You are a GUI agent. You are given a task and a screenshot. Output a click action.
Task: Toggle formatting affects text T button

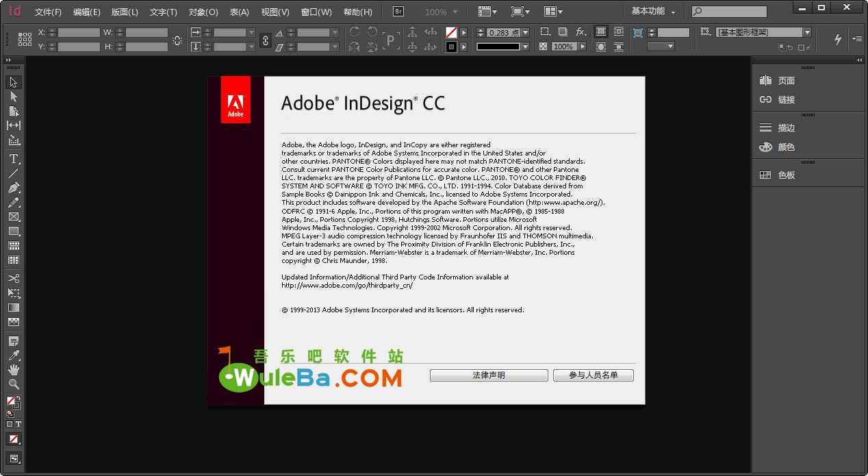point(18,424)
